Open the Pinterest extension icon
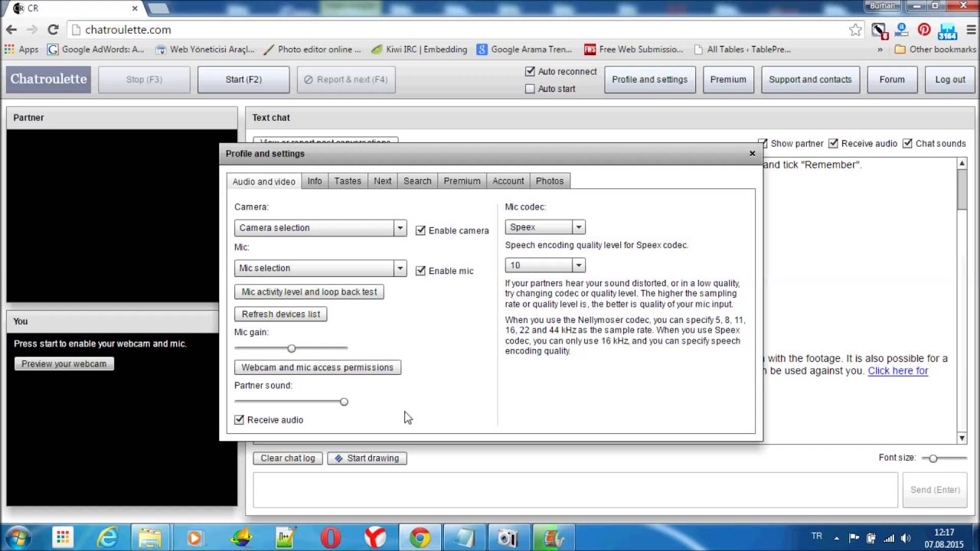 [924, 30]
